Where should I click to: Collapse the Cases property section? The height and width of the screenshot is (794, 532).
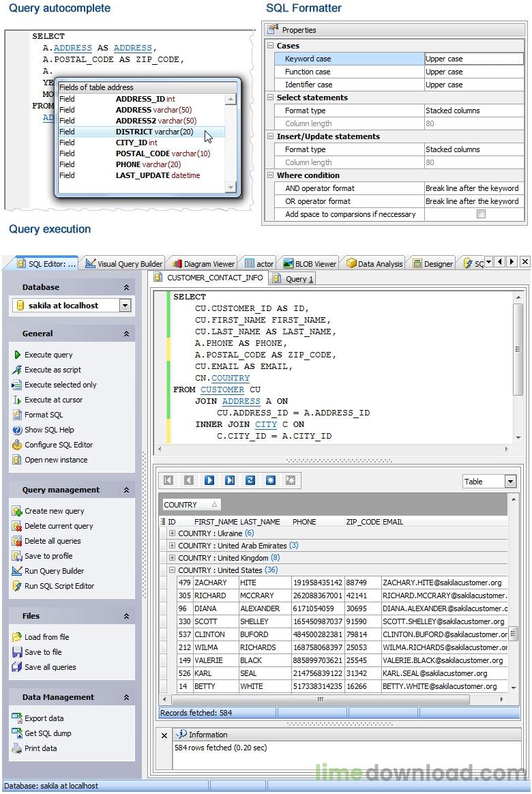(x=270, y=46)
